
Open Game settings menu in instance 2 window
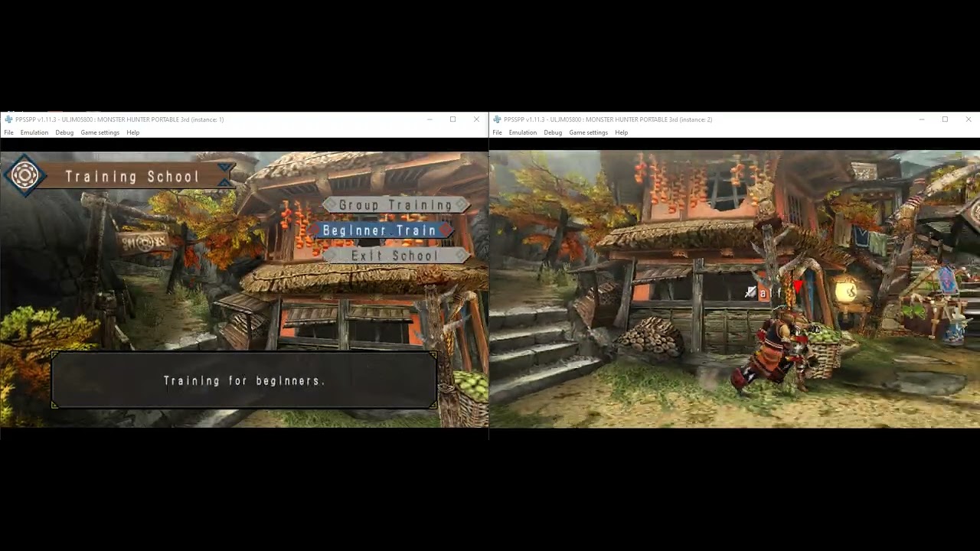click(589, 132)
